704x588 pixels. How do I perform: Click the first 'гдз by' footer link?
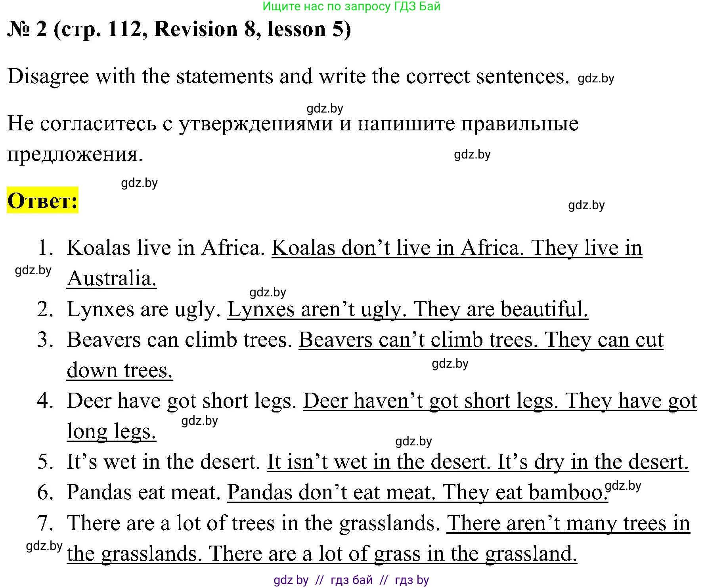coord(291,580)
